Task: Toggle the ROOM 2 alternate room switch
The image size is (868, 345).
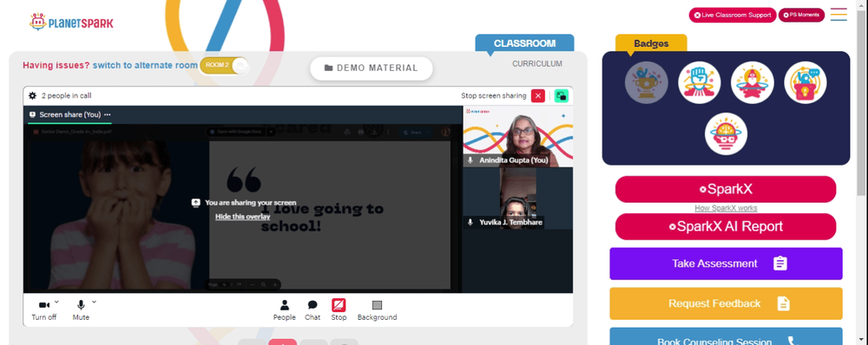Action: [x=224, y=65]
